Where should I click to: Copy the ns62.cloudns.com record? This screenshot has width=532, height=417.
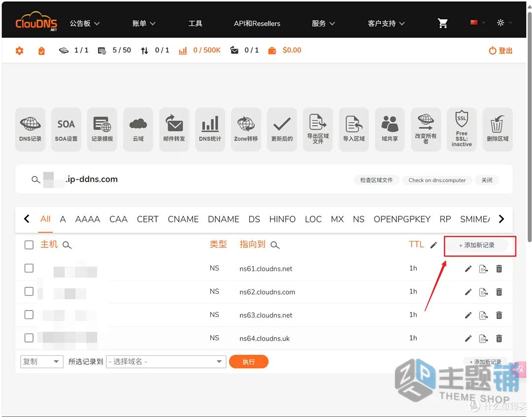click(484, 292)
